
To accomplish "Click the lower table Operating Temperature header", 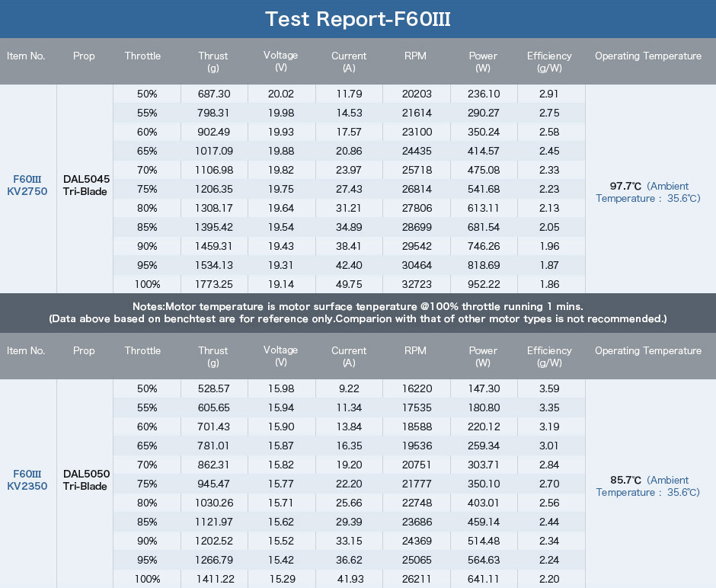I will point(648,350).
